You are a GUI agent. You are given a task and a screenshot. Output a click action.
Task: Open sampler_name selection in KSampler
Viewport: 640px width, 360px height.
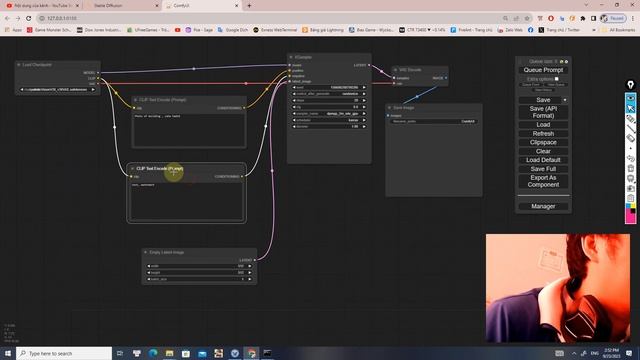(x=329, y=113)
